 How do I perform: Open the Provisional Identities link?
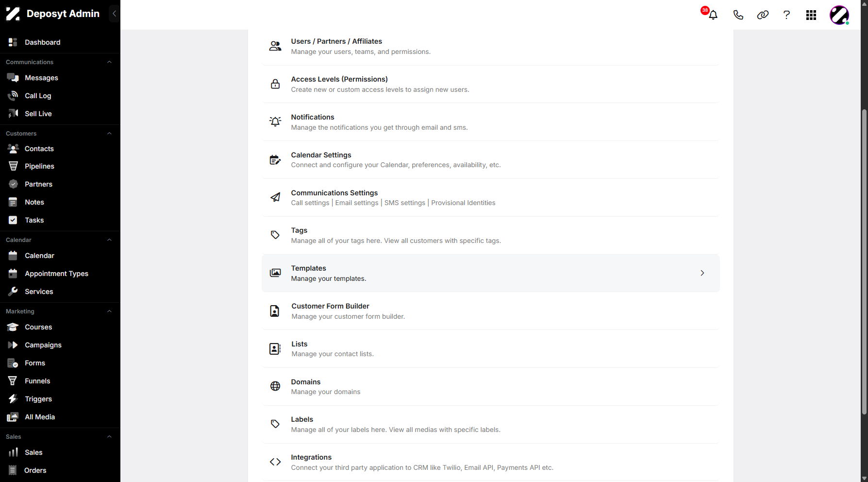463,203
